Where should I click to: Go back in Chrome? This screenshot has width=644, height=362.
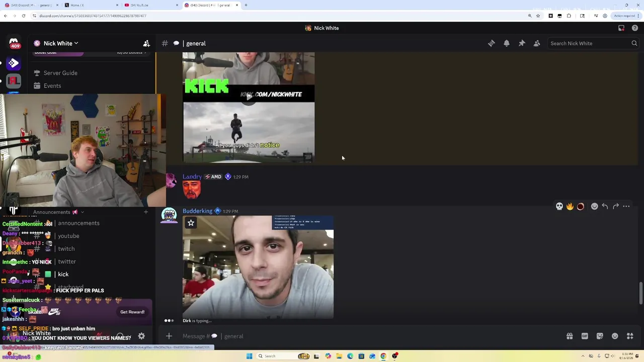point(6,16)
